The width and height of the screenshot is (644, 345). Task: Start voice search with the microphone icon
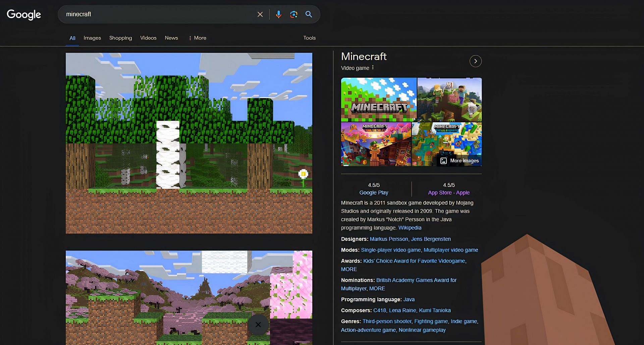278,14
